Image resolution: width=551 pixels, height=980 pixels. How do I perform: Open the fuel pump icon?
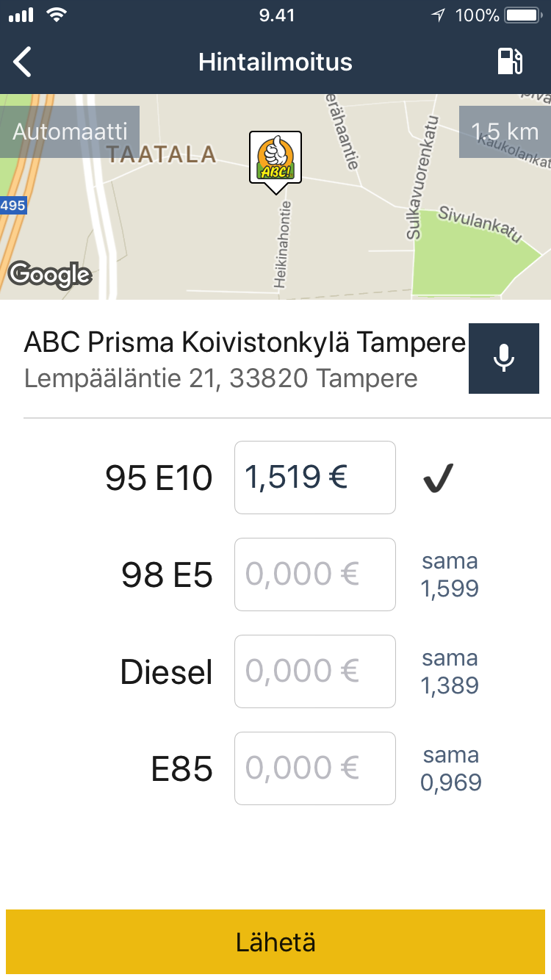(510, 62)
